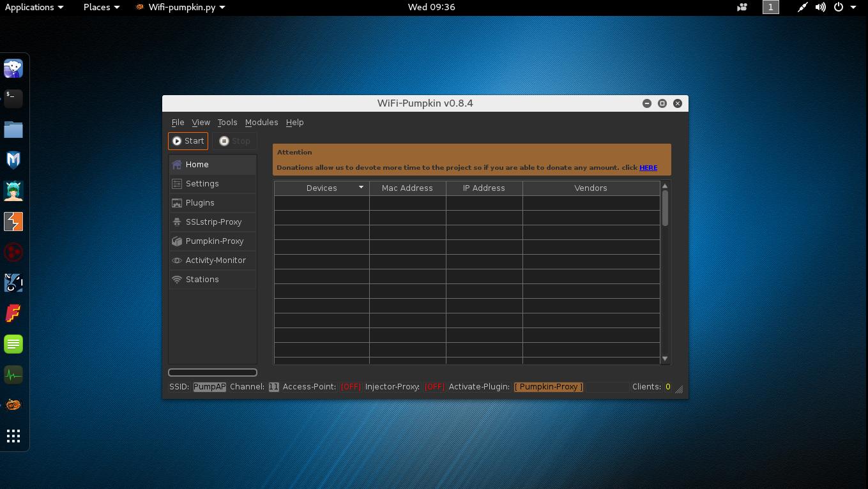Click the window resize grip in status bar
Viewport: 868px width, 489px height.
click(679, 389)
